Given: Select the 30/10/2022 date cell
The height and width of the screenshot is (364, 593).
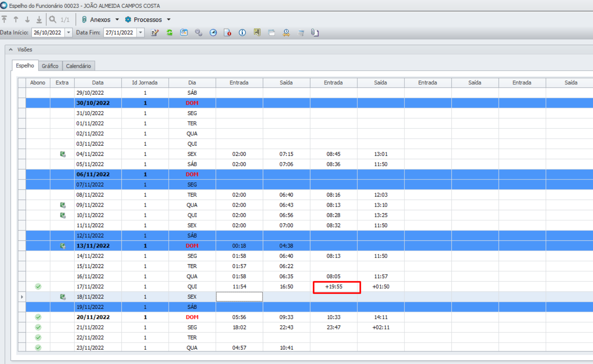Looking at the screenshot, I should tap(98, 103).
